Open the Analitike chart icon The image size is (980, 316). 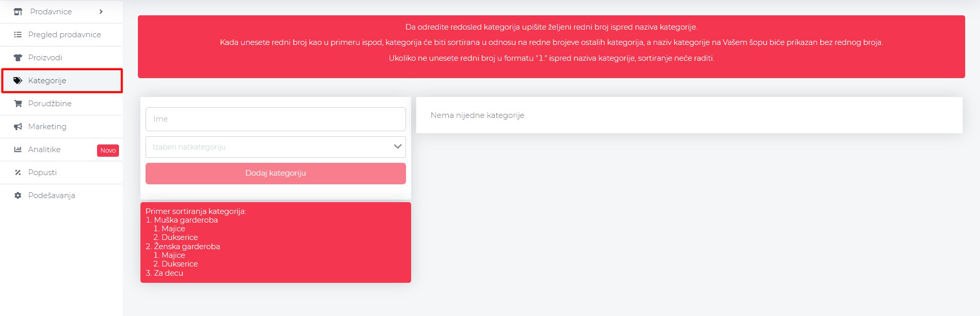(x=18, y=150)
